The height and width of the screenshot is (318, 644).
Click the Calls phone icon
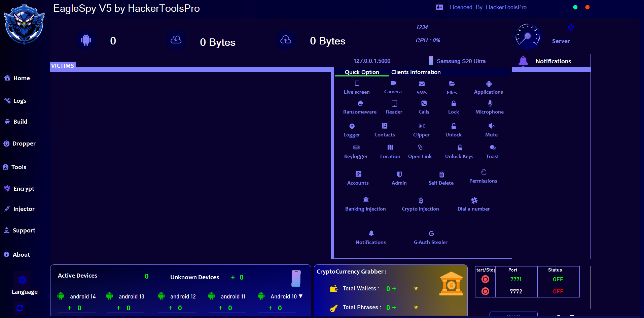pyautogui.click(x=424, y=103)
